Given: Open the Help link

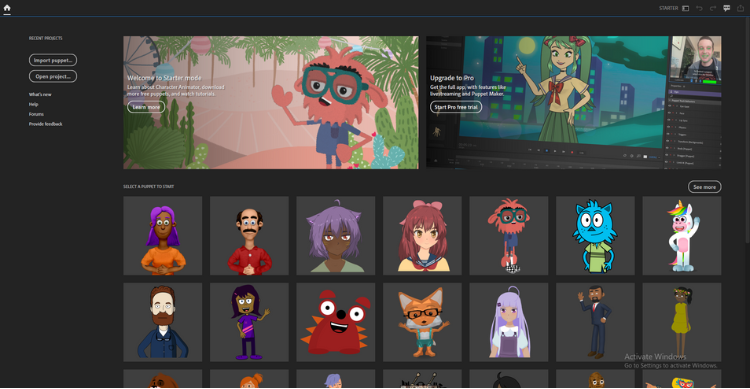Looking at the screenshot, I should (x=33, y=104).
